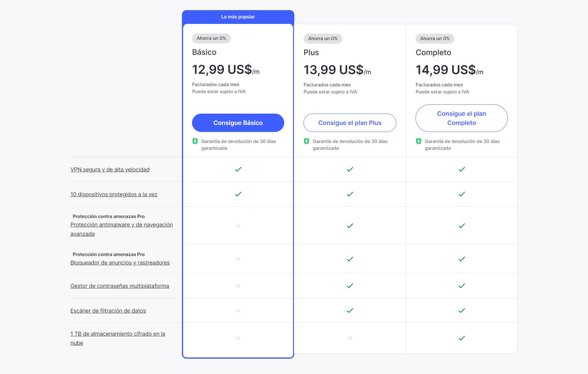
Task: Open 10 dispositivos protegidos a la vez link
Action: (x=114, y=194)
